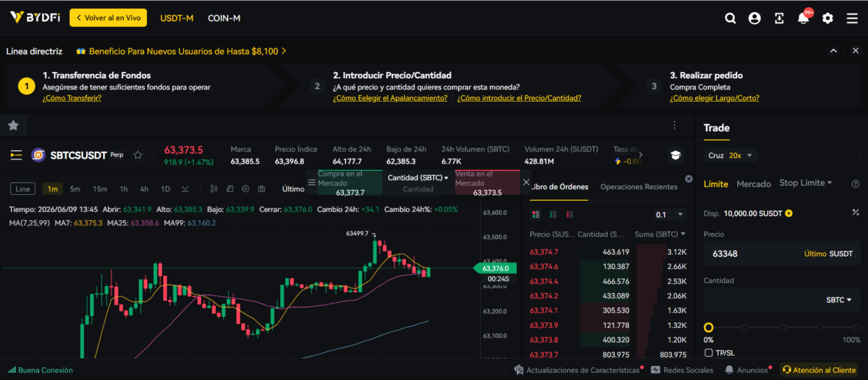Select the 15m timeframe
Viewport: 868px width, 380px height.
(100, 189)
